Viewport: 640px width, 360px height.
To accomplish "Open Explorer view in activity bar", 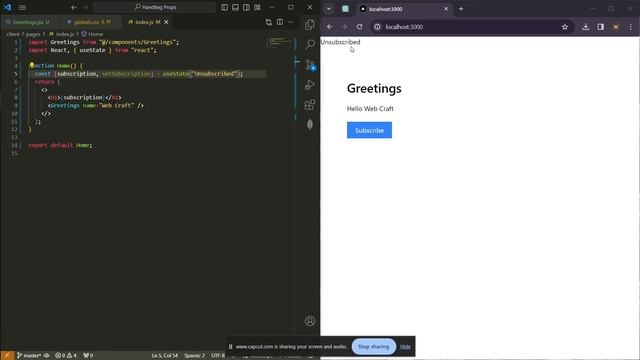I will [x=310, y=24].
